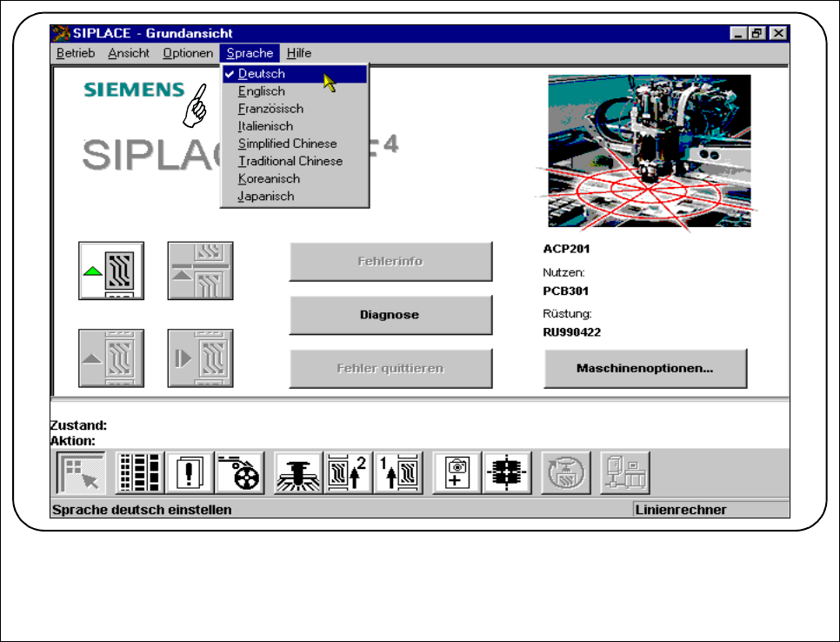Select the checked Deutsch language entry

tap(295, 74)
